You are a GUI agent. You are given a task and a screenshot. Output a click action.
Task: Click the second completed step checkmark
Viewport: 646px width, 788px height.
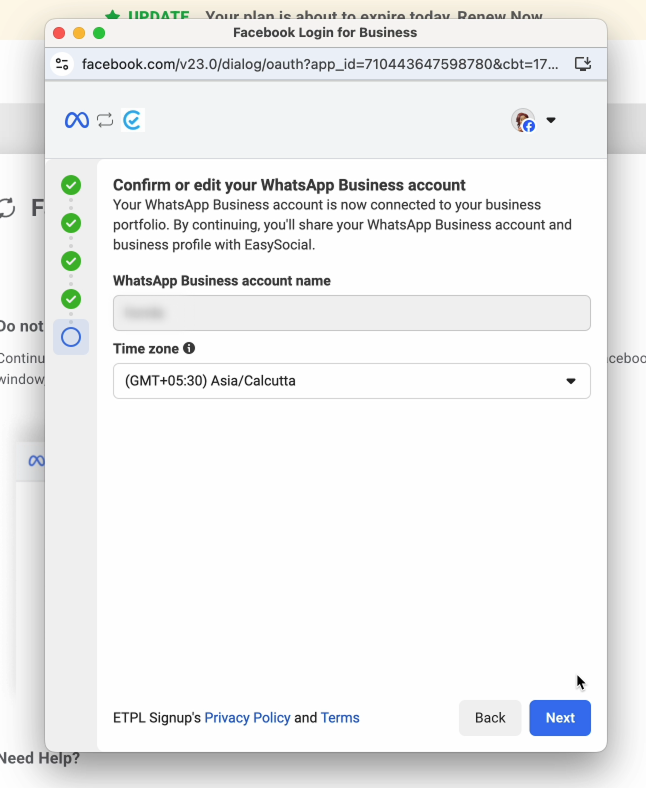tap(71, 223)
